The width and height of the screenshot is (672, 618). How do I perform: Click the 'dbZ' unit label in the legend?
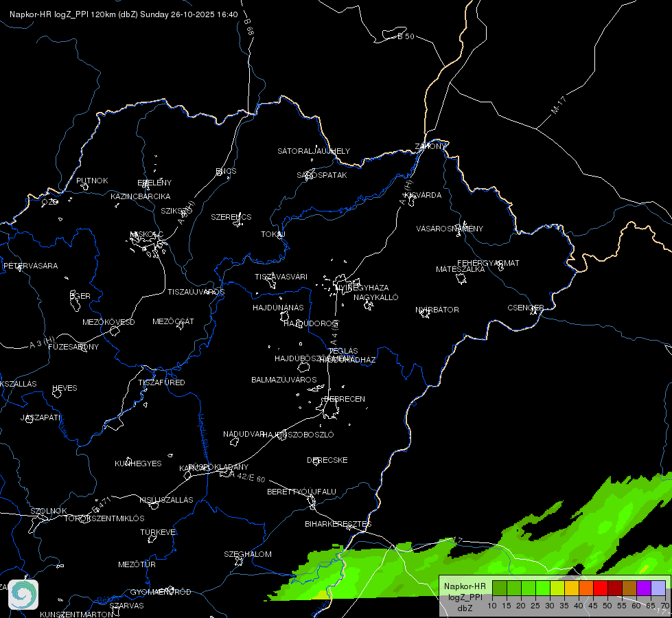click(465, 608)
